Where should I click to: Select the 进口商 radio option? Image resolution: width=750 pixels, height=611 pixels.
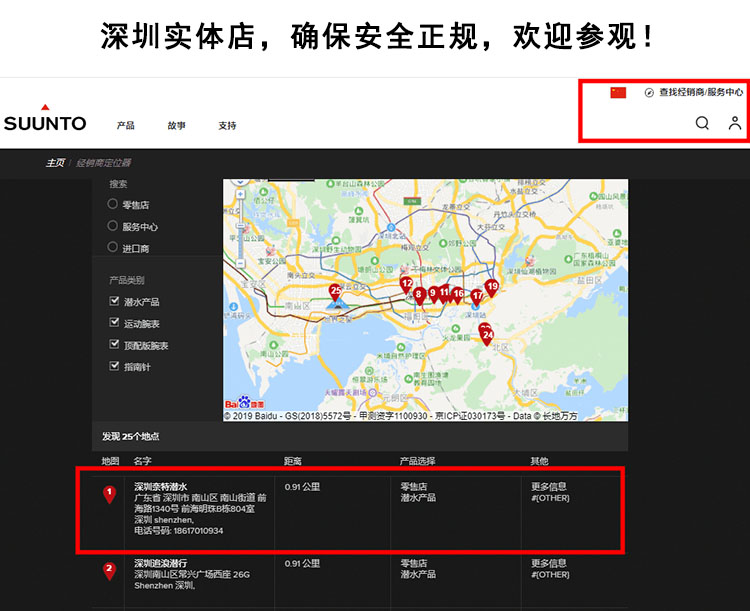click(112, 247)
